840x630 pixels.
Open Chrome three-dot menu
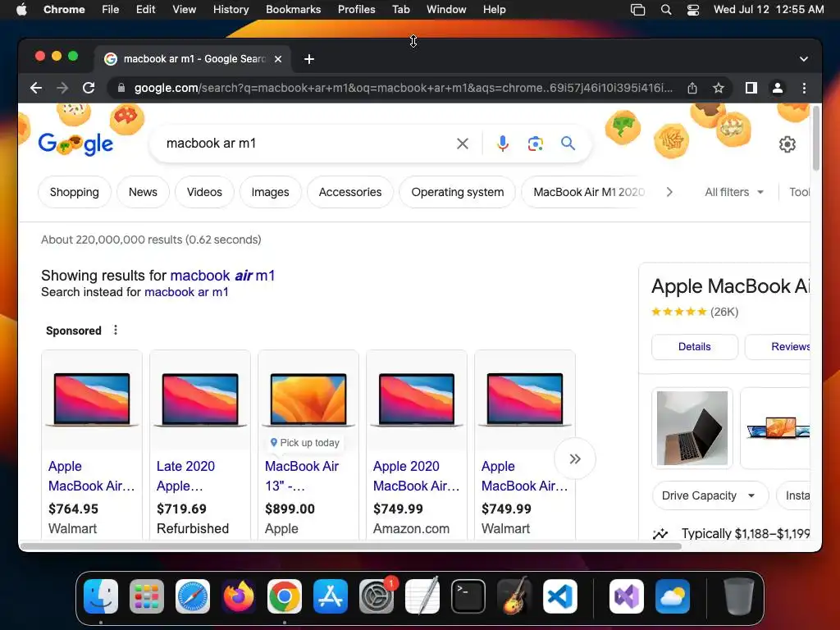coord(804,88)
